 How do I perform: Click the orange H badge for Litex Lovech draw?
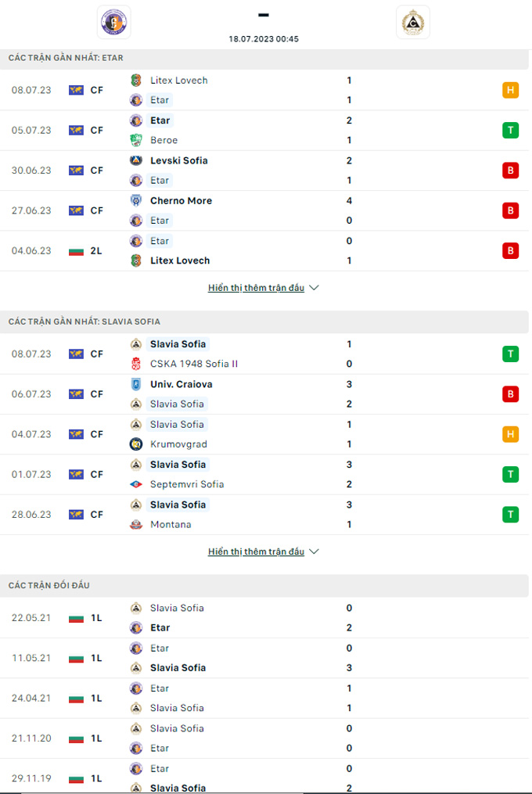point(510,90)
